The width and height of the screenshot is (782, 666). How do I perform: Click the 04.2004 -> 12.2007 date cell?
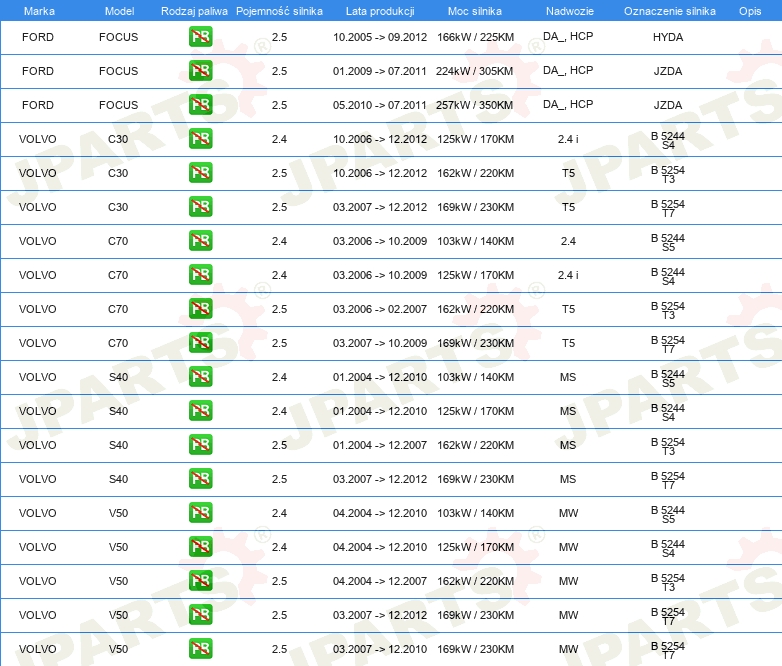pos(380,581)
